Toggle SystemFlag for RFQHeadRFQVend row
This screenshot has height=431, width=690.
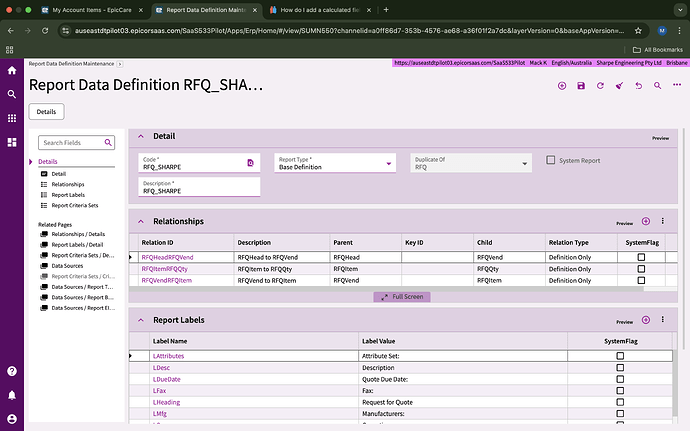[641, 257]
